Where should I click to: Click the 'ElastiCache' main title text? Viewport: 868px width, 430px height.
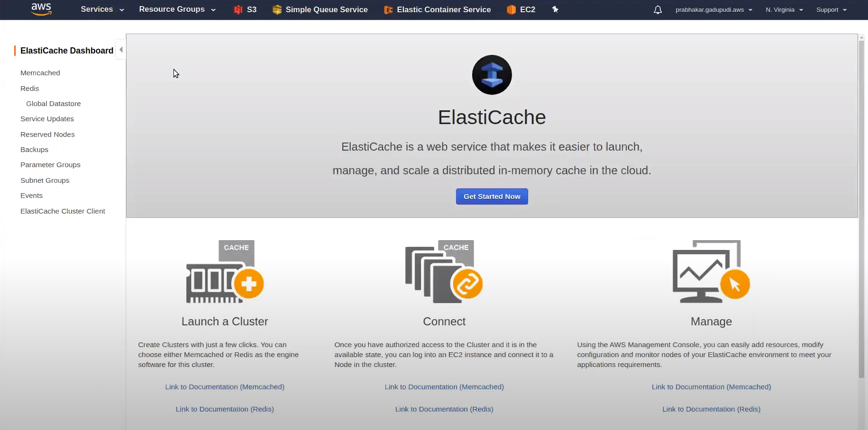point(492,117)
